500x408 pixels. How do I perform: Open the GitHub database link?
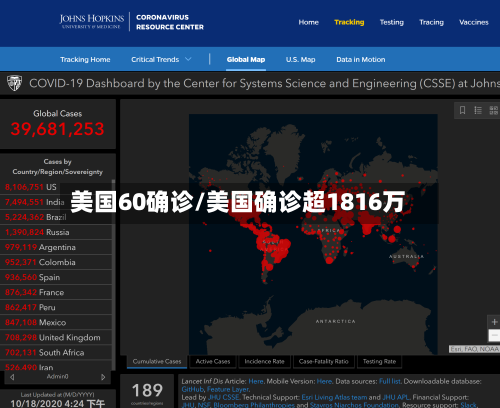192,389
